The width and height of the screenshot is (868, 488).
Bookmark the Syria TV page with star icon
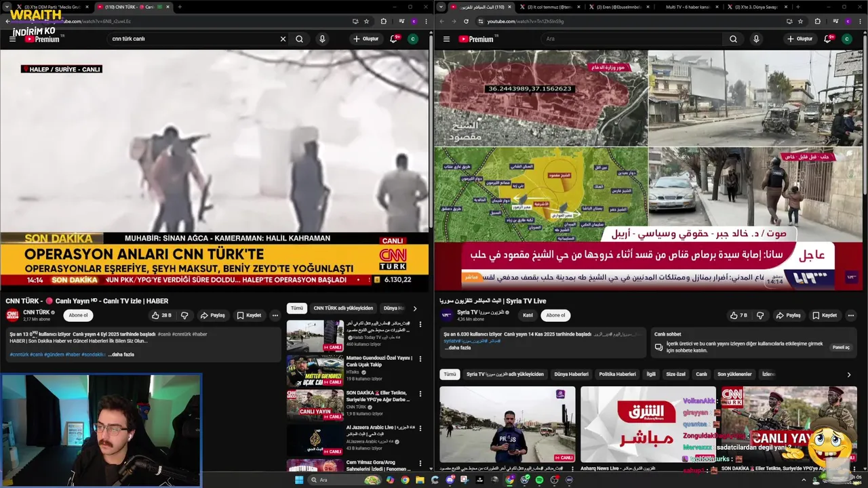(x=800, y=21)
